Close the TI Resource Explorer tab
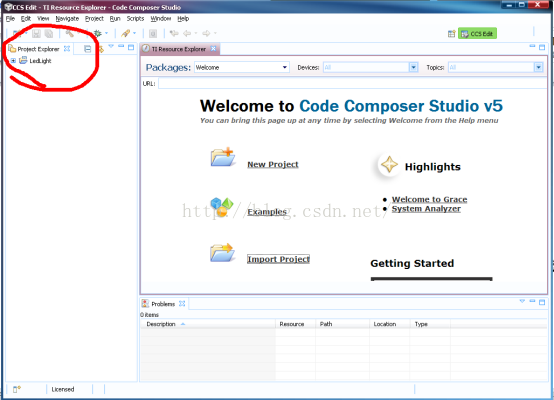Viewport: 554px width, 400px height. pos(213,49)
